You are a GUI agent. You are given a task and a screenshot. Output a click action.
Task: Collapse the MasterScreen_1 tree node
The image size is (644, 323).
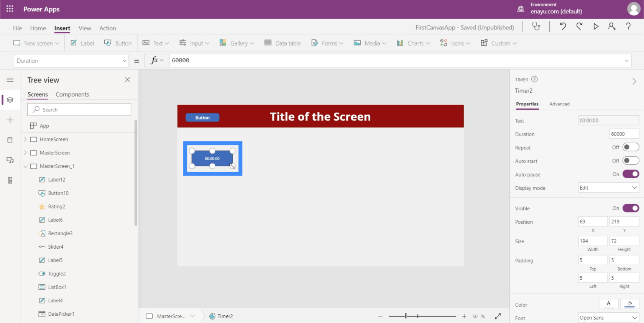tap(25, 166)
